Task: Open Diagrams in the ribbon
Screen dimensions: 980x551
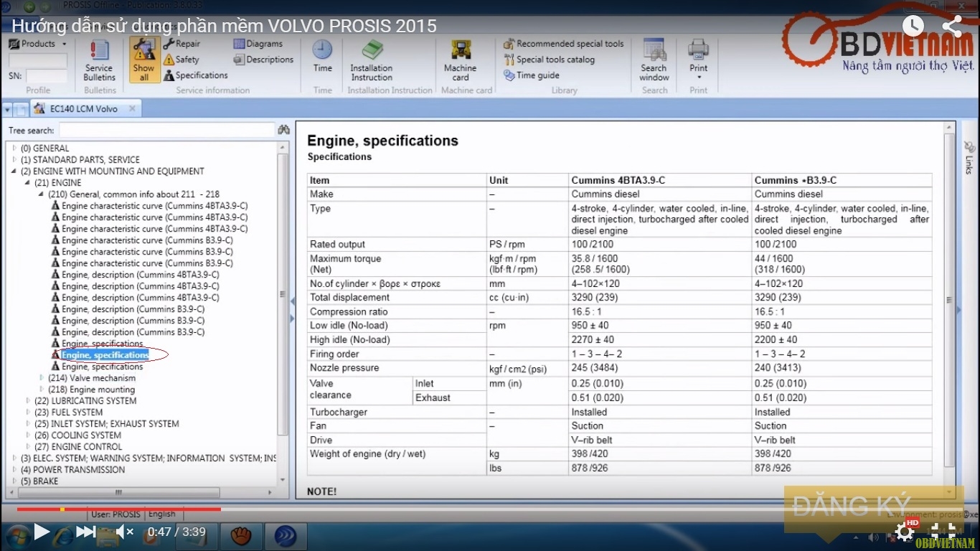Action: coord(258,44)
